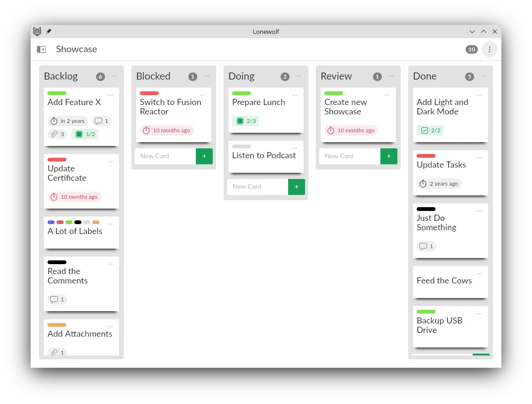Viewport: 532px width, 404px height.
Task: Click the orange label on Add Attachments
Action: point(57,325)
